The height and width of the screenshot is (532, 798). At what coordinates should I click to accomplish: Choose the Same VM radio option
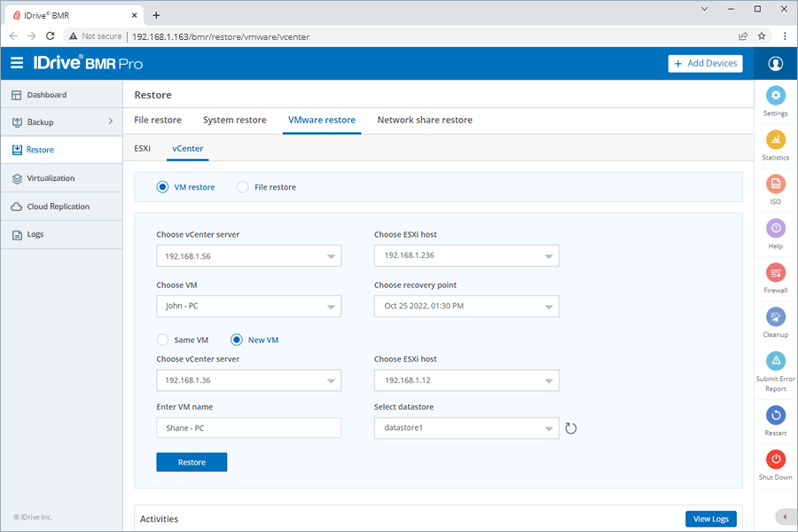162,340
